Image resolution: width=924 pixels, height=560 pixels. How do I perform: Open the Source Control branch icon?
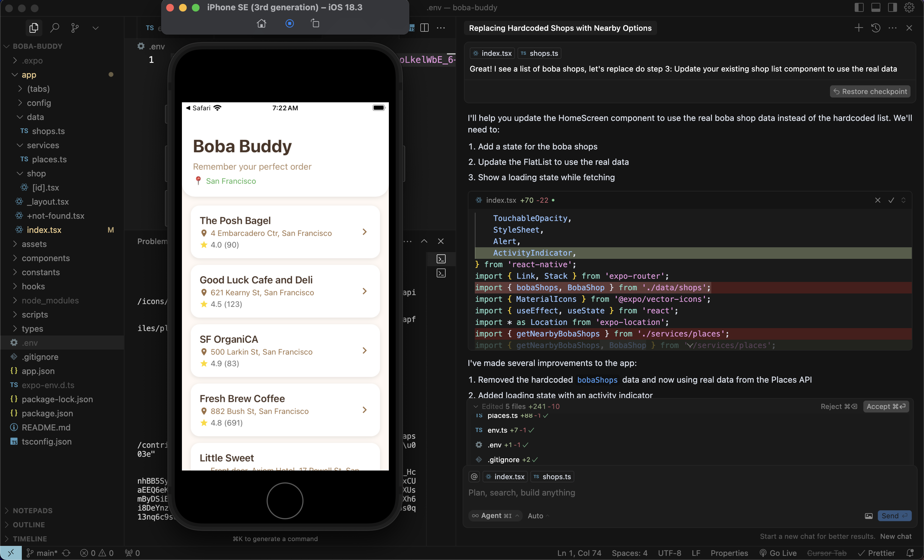(75, 28)
